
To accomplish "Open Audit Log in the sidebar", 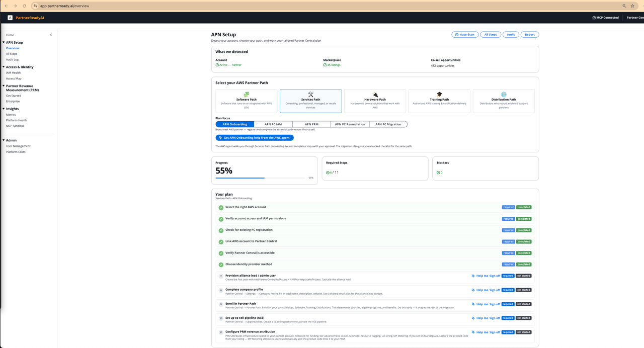I will click(x=12, y=59).
